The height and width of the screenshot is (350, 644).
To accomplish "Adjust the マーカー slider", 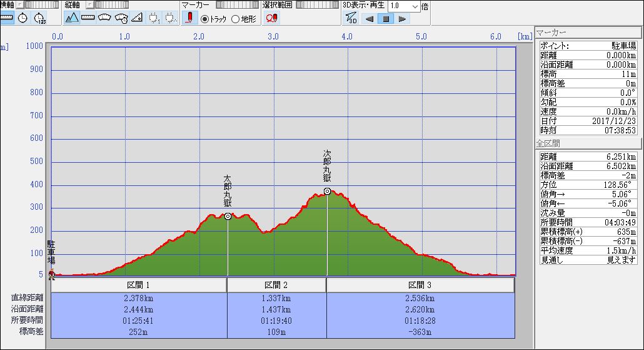I will pyautogui.click(x=237, y=5).
